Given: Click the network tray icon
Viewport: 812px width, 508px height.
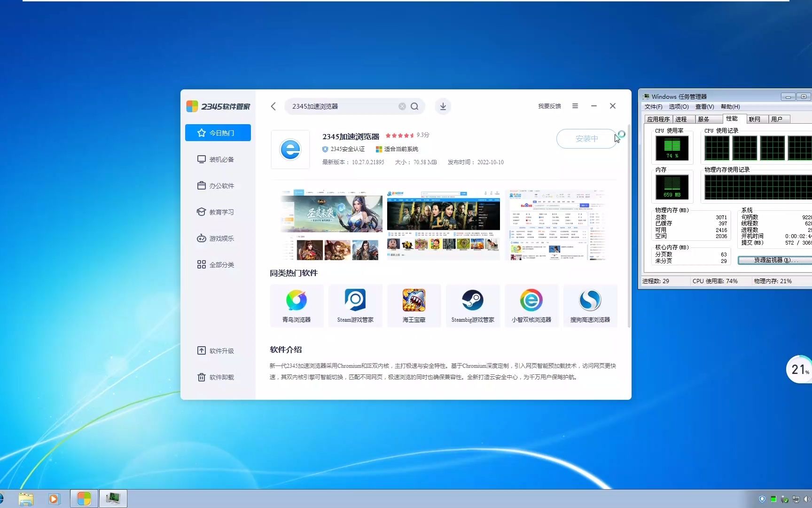Looking at the screenshot, I should [796, 499].
